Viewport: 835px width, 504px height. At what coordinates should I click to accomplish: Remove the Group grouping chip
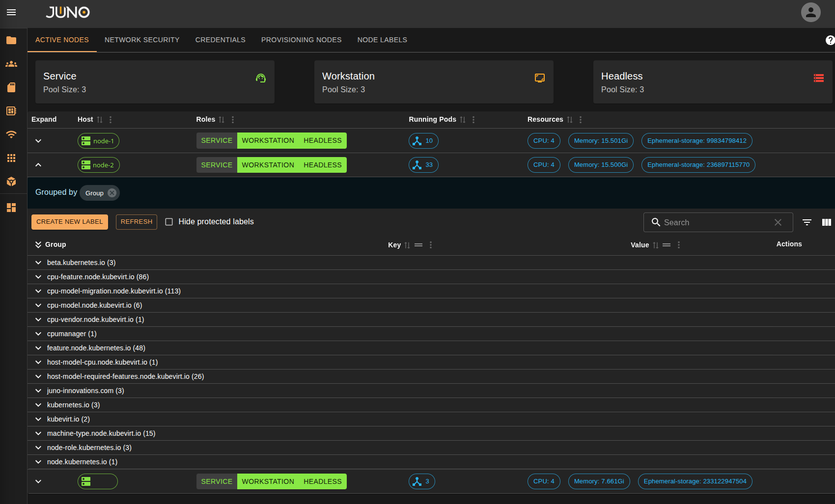tap(112, 193)
